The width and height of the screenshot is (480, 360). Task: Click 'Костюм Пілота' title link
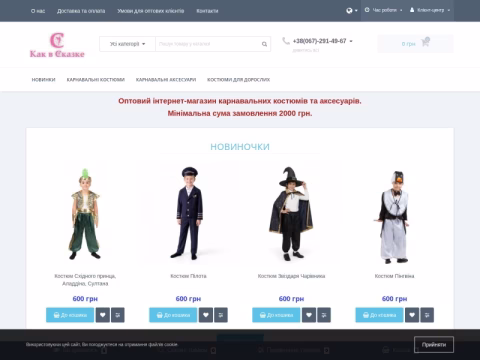[188, 276]
